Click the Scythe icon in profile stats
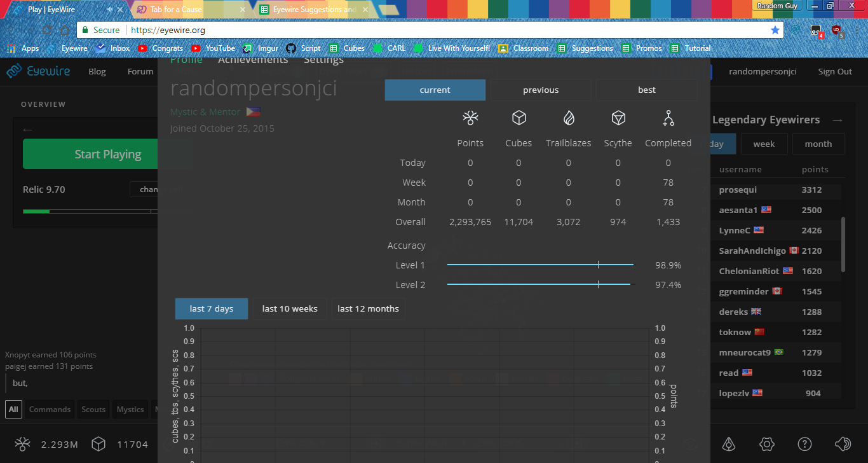The width and height of the screenshot is (868, 463). point(618,118)
